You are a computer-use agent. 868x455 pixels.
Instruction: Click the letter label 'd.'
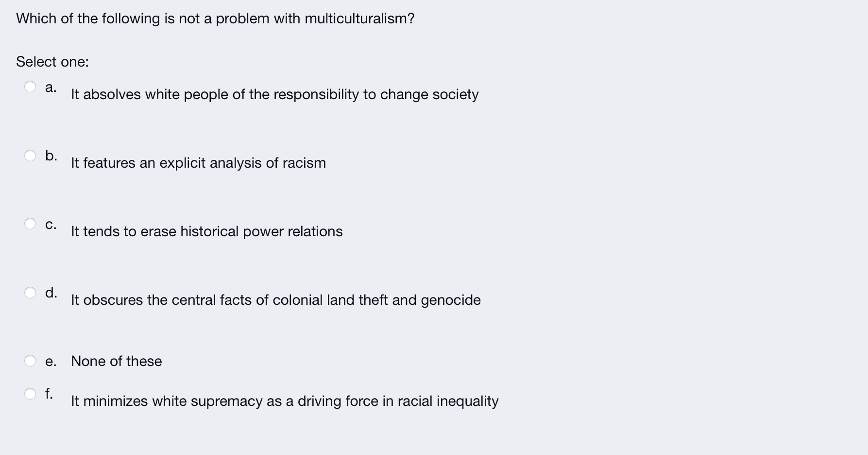pyautogui.click(x=51, y=293)
